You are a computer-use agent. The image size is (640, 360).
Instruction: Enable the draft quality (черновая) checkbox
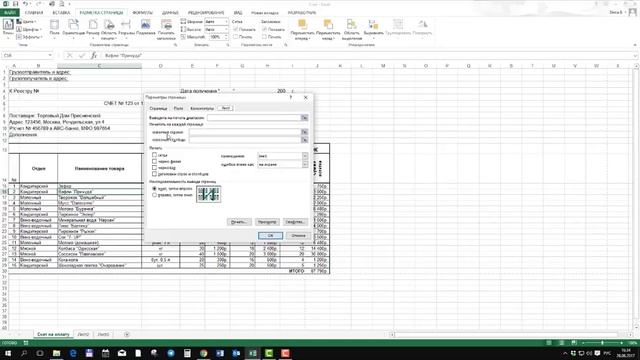coord(154,167)
